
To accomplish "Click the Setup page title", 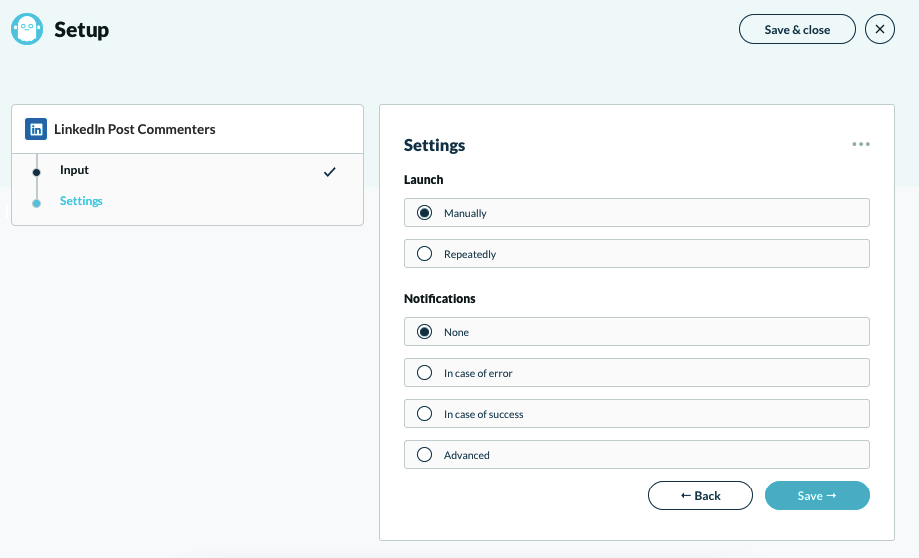I will (81, 30).
